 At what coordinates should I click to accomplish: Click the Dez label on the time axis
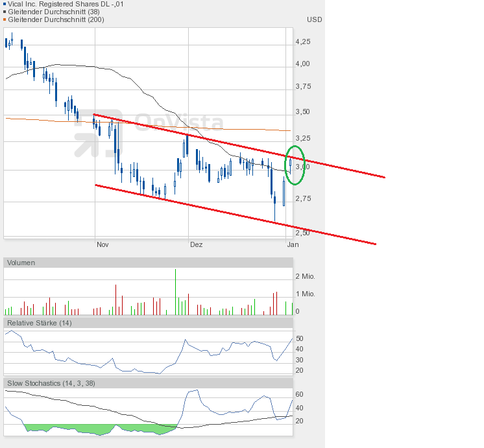[x=196, y=244]
